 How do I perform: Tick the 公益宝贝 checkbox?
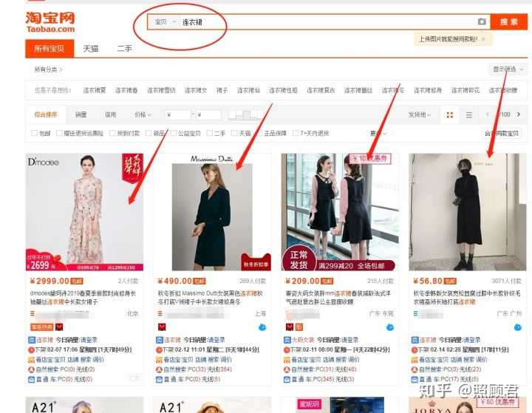174,133
